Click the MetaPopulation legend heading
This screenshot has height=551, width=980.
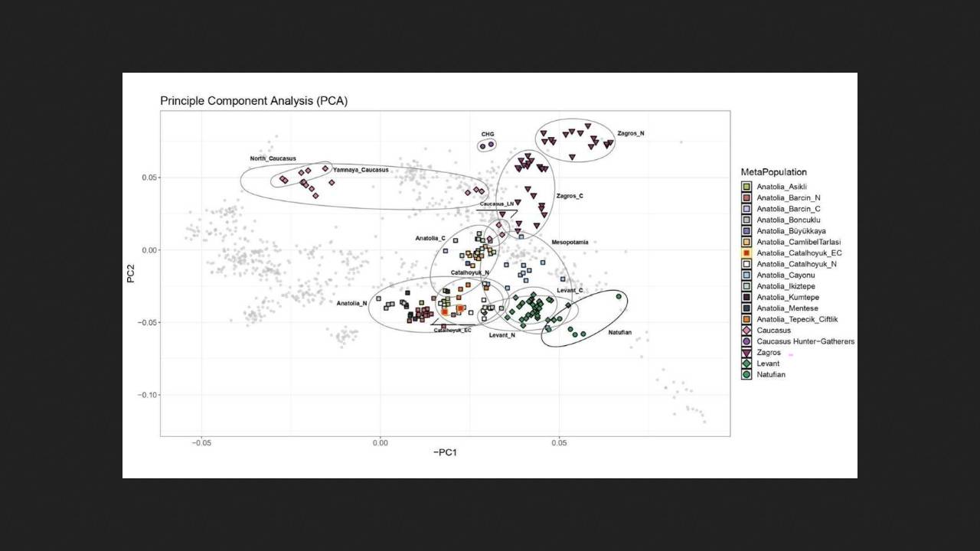click(773, 172)
